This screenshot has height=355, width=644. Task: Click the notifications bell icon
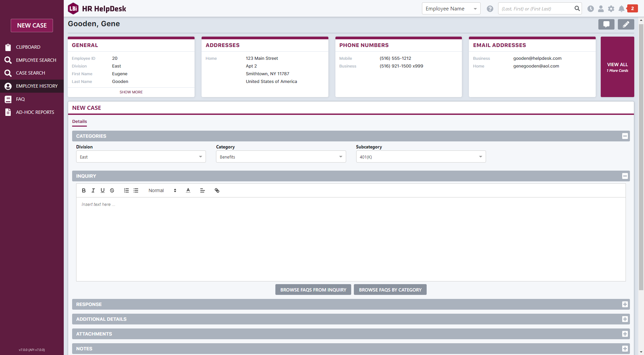(621, 9)
